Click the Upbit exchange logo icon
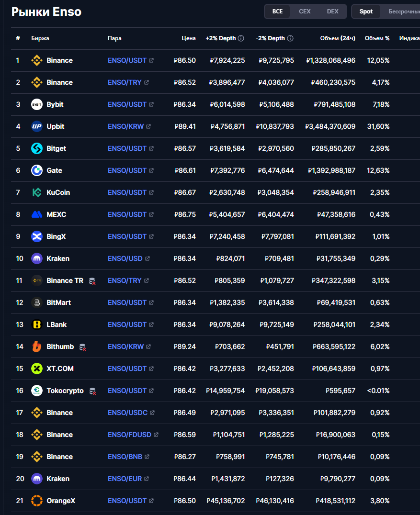The image size is (420, 515). pos(37,126)
